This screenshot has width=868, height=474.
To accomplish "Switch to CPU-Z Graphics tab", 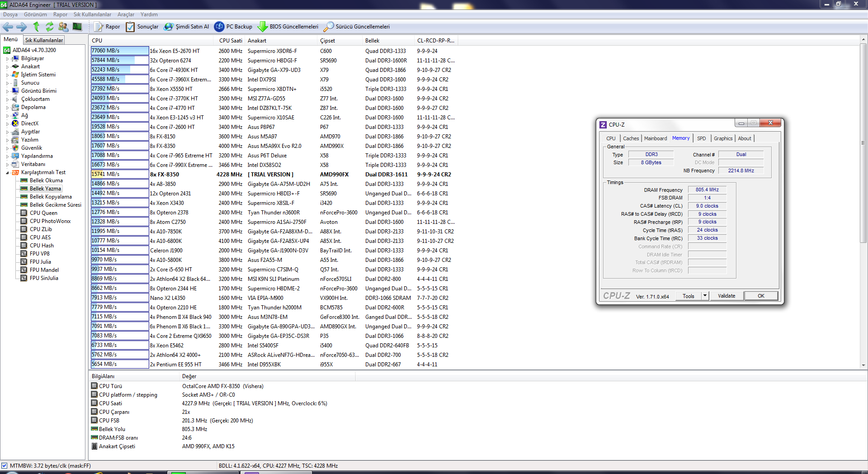I will (723, 138).
